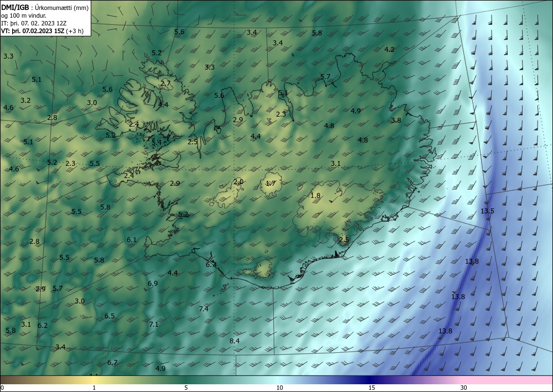The image size is (553, 392).
Task: Click the 2.0 value on the Langjökull glacier
Action: pyautogui.click(x=238, y=182)
